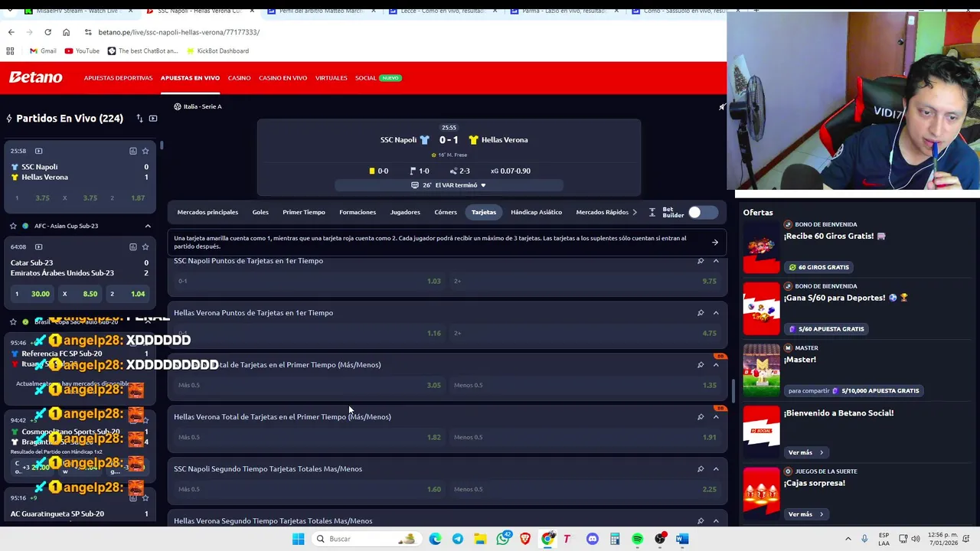The width and height of the screenshot is (980, 551).
Task: Open the S/60 Apuesta Gratis offer
Action: pyautogui.click(x=825, y=329)
